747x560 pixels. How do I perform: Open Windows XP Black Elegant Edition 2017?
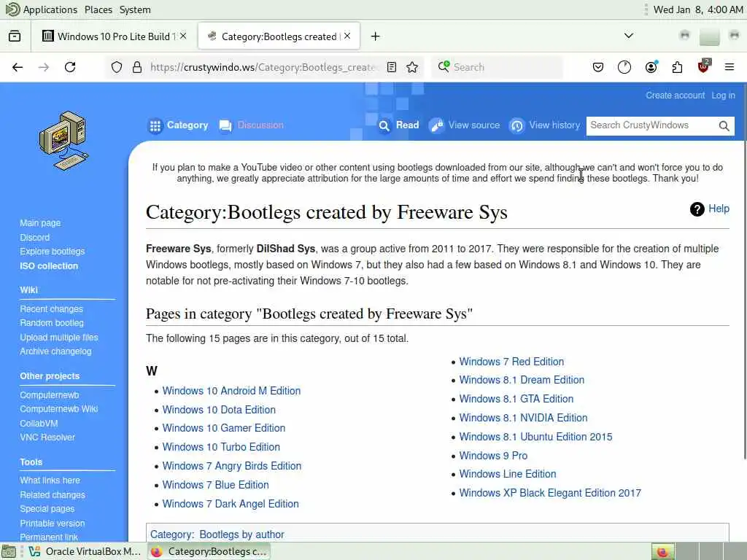click(x=550, y=493)
